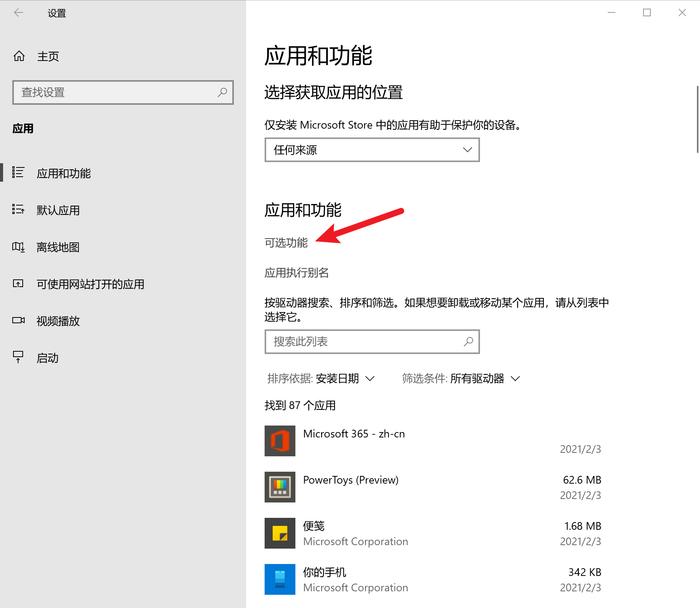
Task: Click the 342 KB size value
Action: [x=585, y=572]
